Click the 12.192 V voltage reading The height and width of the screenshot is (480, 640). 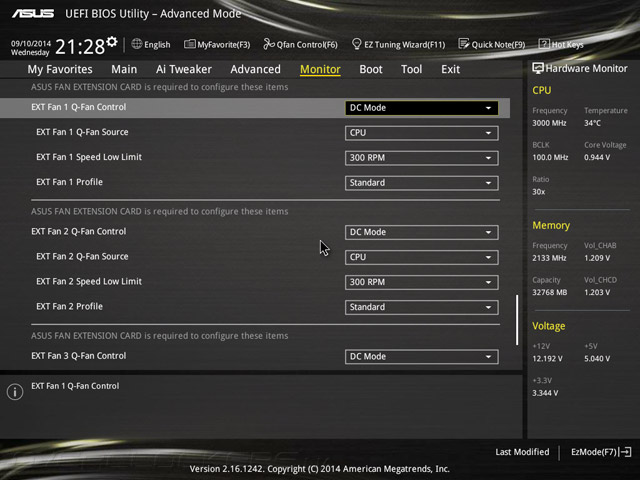pos(547,359)
